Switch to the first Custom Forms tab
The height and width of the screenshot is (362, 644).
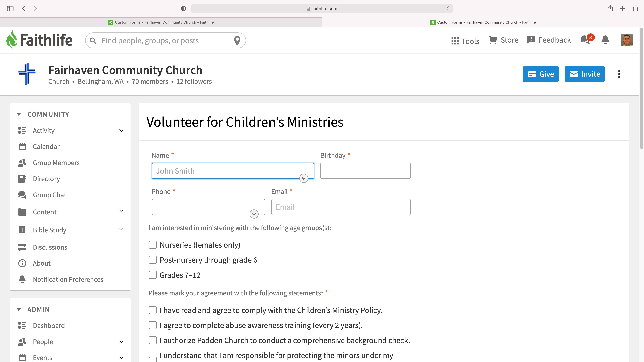click(161, 22)
